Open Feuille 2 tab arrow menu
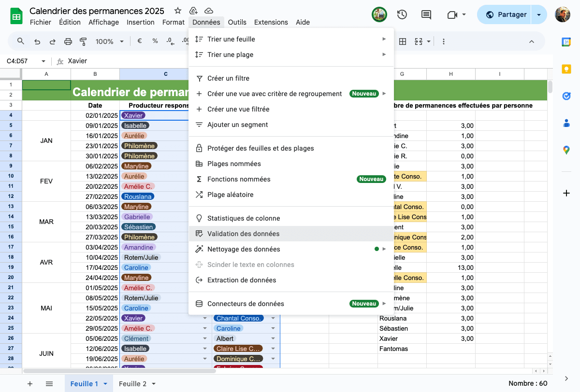Viewport: 580px width, 392px height. coord(154,384)
